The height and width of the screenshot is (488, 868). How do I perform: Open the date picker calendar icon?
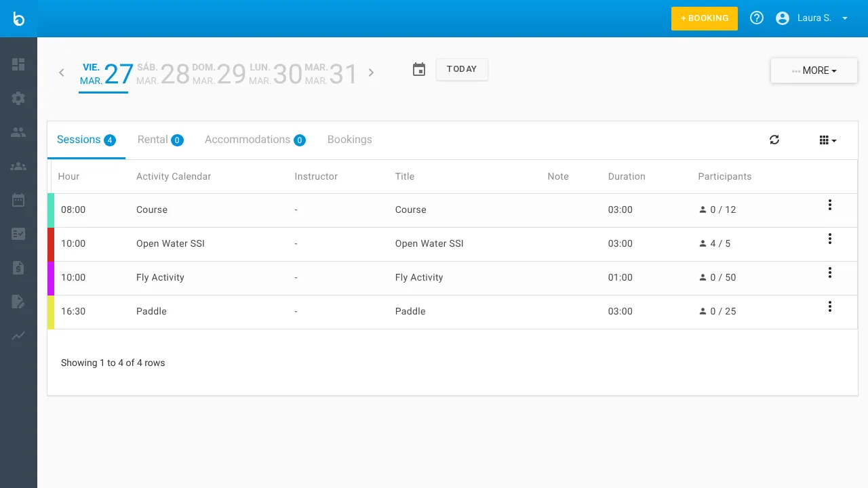click(418, 69)
